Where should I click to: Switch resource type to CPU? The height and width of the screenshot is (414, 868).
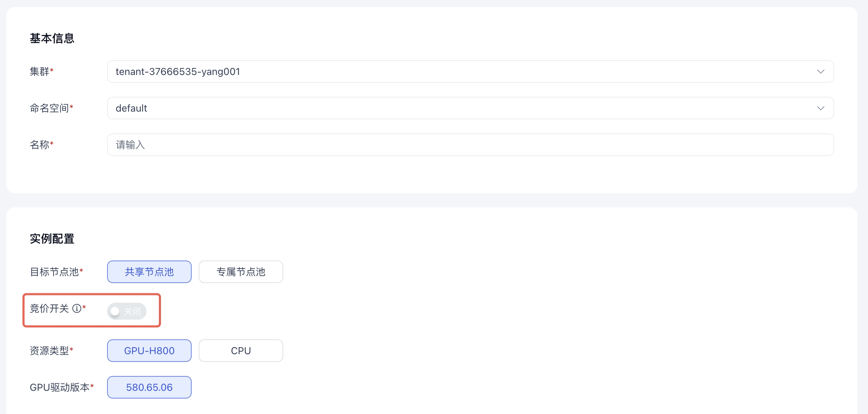[x=241, y=351]
